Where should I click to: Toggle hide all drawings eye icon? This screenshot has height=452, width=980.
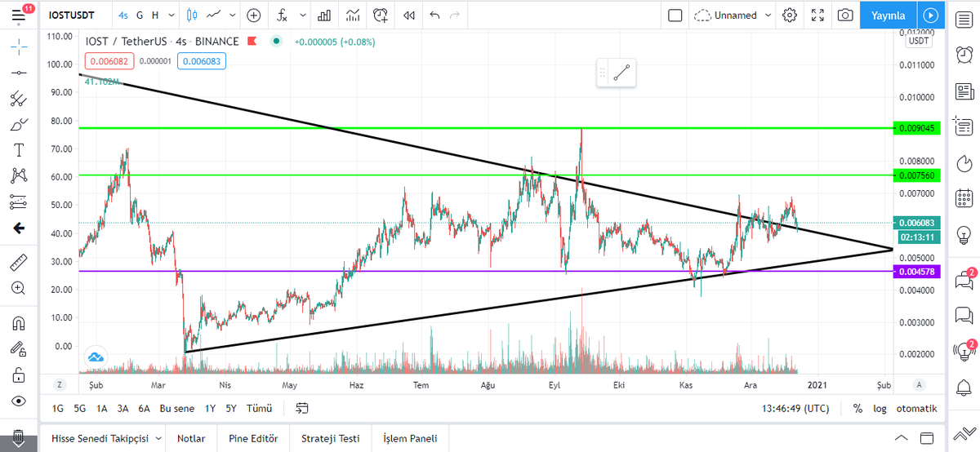[18, 401]
